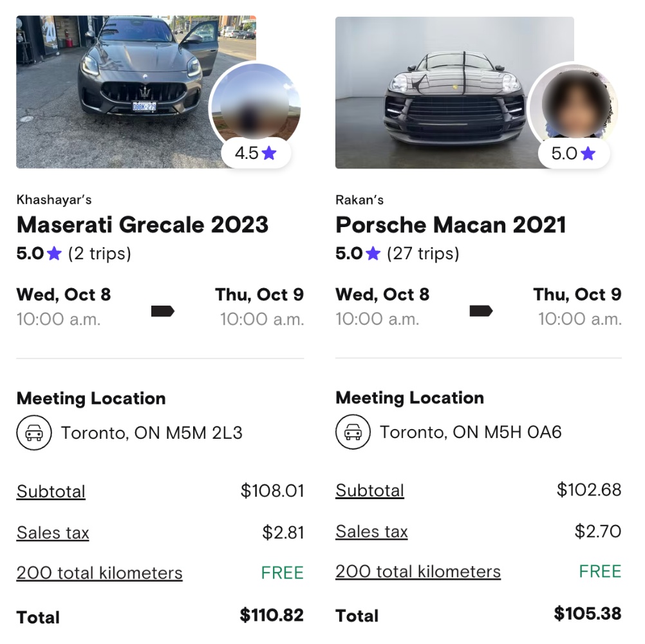Select the Maserati Grecale 2023 listing title
Image resolution: width=645 pixels, height=644 pixels.
pos(143,225)
